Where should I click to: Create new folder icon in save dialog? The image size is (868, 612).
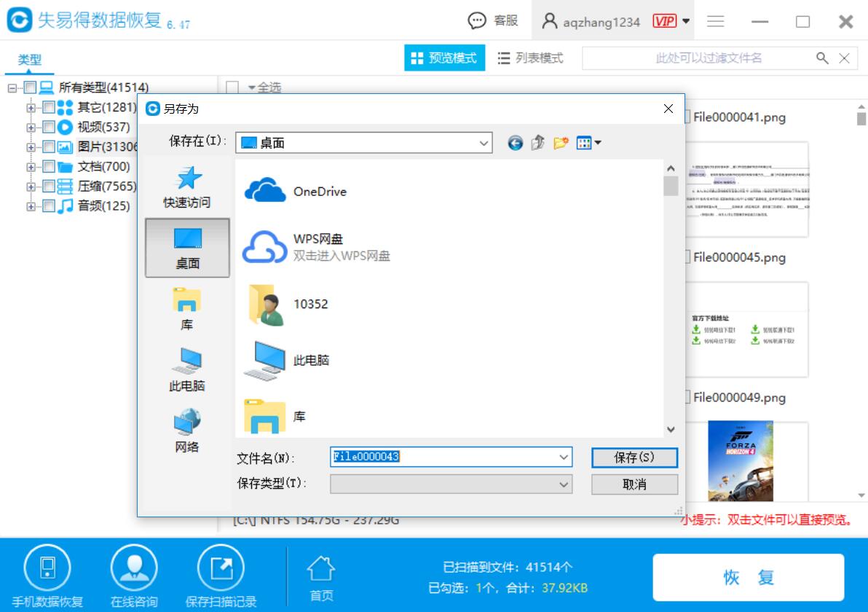click(x=561, y=144)
